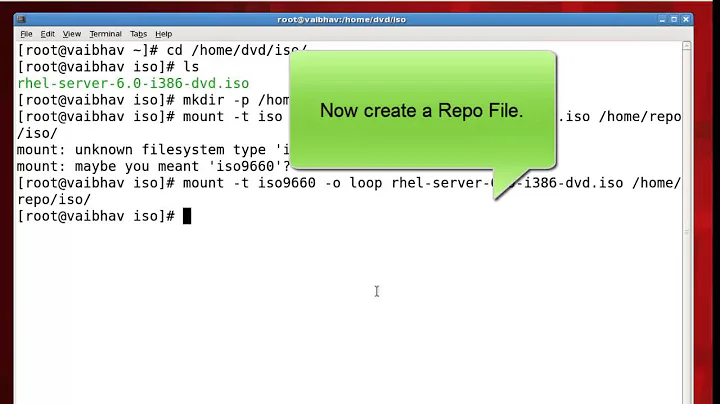Open the Edit menu
The height and width of the screenshot is (404, 720).
click(48, 34)
